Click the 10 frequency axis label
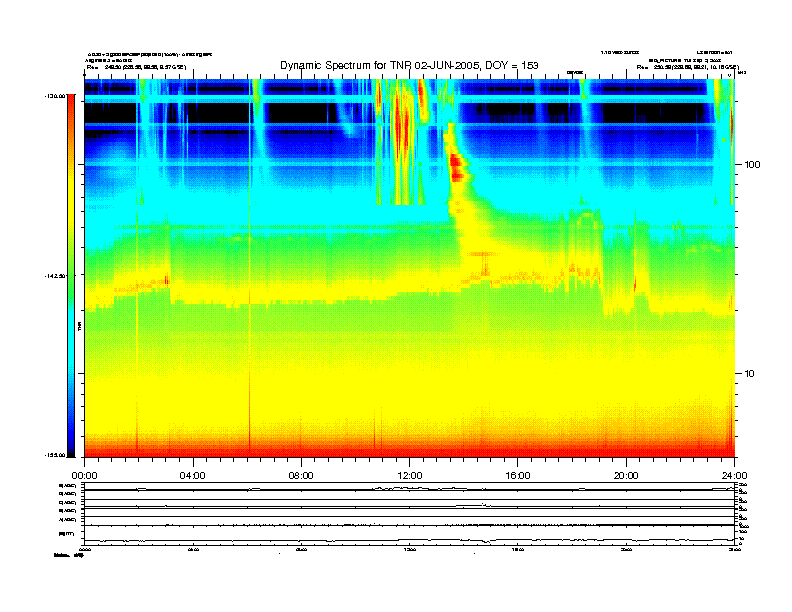This screenshot has height=612, width=792. coord(750,374)
